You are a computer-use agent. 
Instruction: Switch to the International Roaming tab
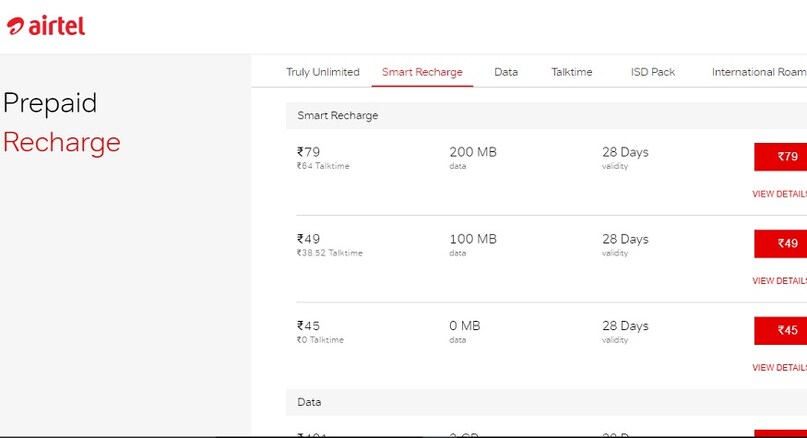pyautogui.click(x=758, y=72)
